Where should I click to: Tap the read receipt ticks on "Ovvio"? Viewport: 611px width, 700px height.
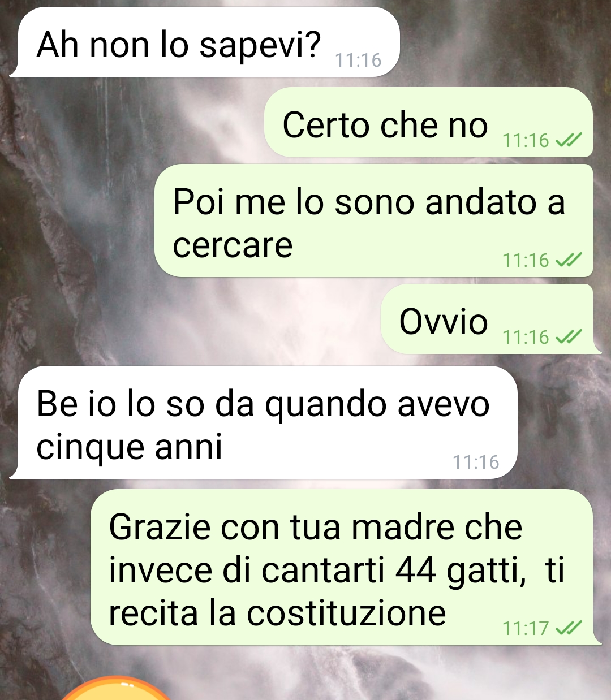point(569,337)
